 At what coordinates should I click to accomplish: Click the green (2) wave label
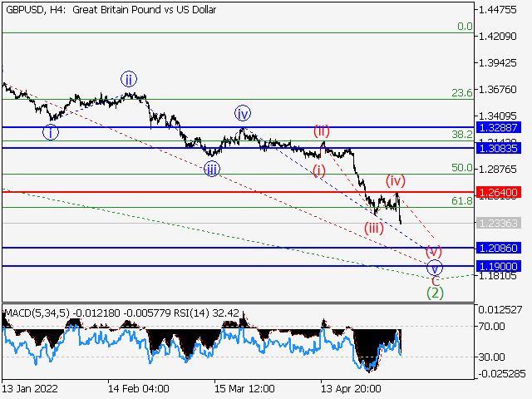tap(435, 293)
